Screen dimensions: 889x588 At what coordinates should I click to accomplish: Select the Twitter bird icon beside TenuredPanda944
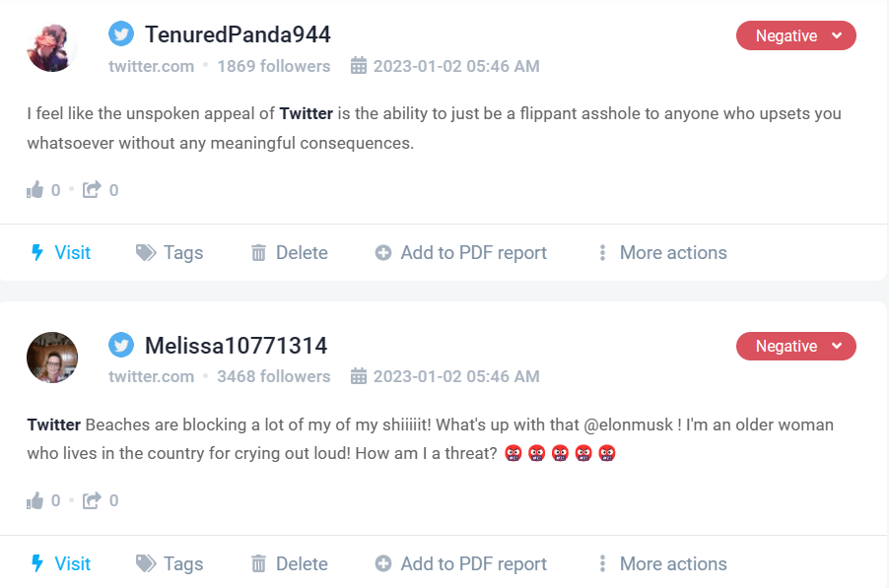tap(120, 33)
